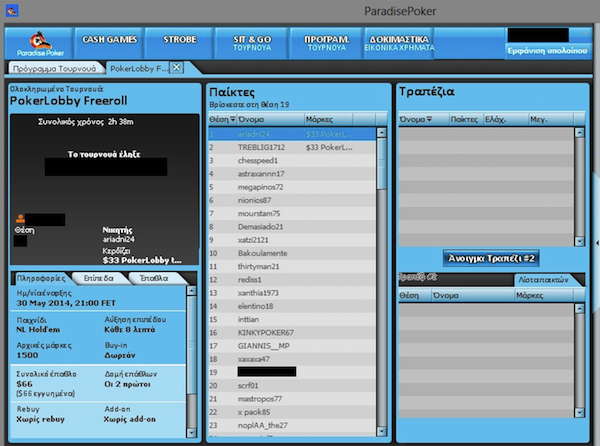The height and width of the screenshot is (446, 600).
Task: Select player GIANNIS__MP row
Action: [292, 346]
